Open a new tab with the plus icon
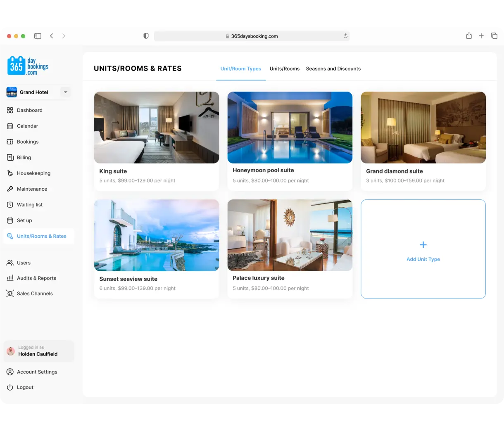The image size is (504, 431). click(x=481, y=36)
